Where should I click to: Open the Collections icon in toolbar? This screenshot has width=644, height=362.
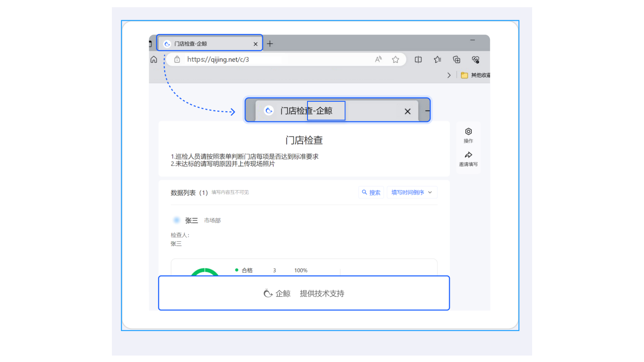click(456, 60)
